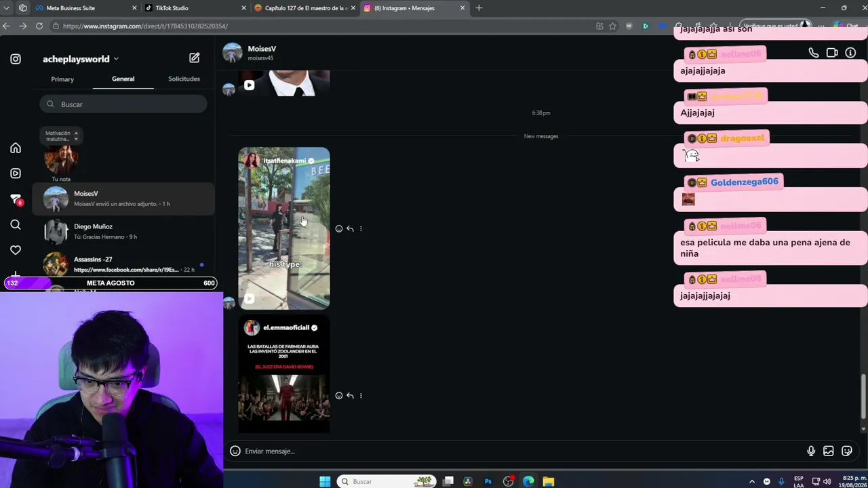Go back to the previous page
This screenshot has height=488, width=868.
point(6,26)
